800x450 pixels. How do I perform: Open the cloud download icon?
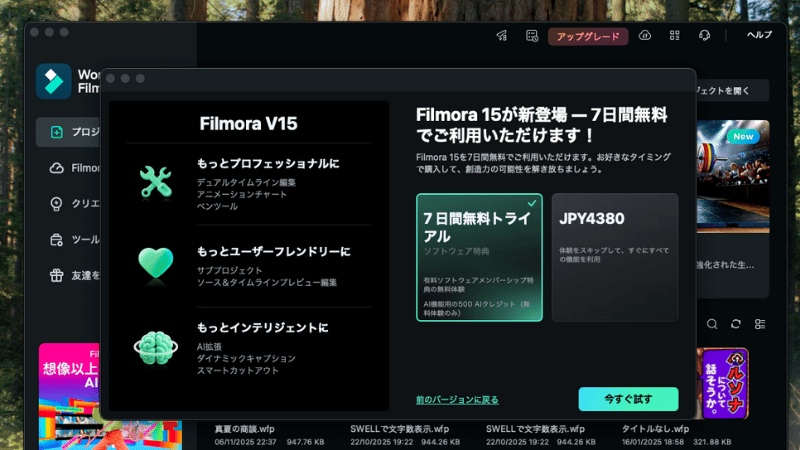[645, 36]
